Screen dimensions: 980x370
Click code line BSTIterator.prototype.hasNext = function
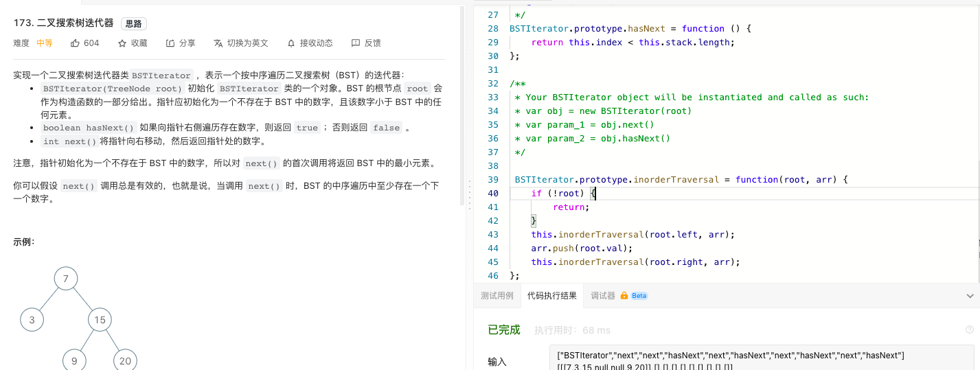(x=630, y=28)
